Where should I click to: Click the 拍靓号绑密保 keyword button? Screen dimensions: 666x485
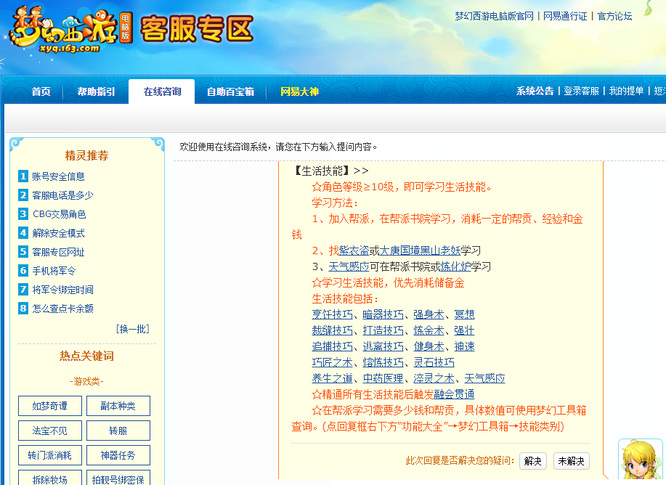pyautogui.click(x=118, y=478)
